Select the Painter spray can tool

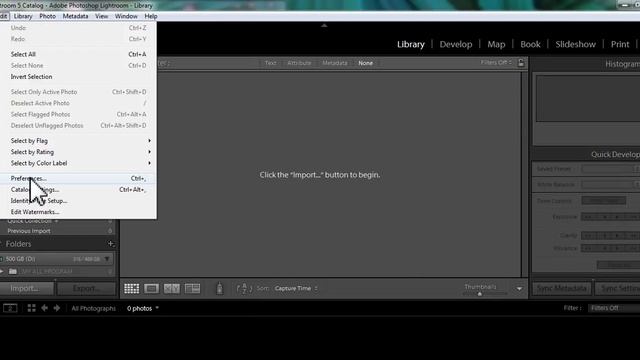pos(220,288)
